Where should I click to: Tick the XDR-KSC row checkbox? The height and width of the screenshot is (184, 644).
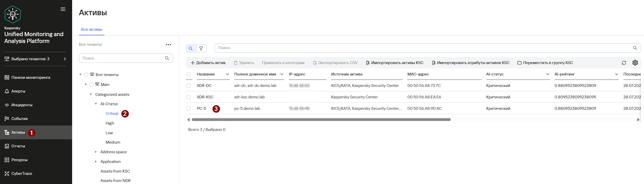point(188,97)
